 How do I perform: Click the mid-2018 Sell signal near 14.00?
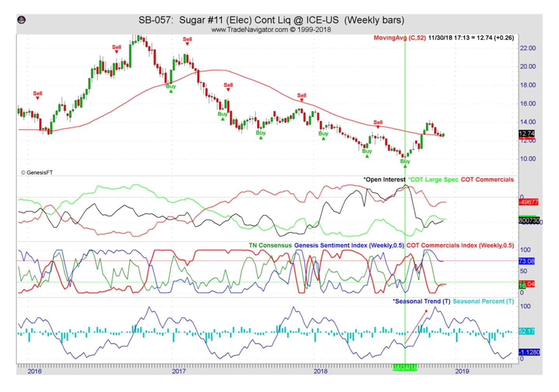click(x=378, y=124)
